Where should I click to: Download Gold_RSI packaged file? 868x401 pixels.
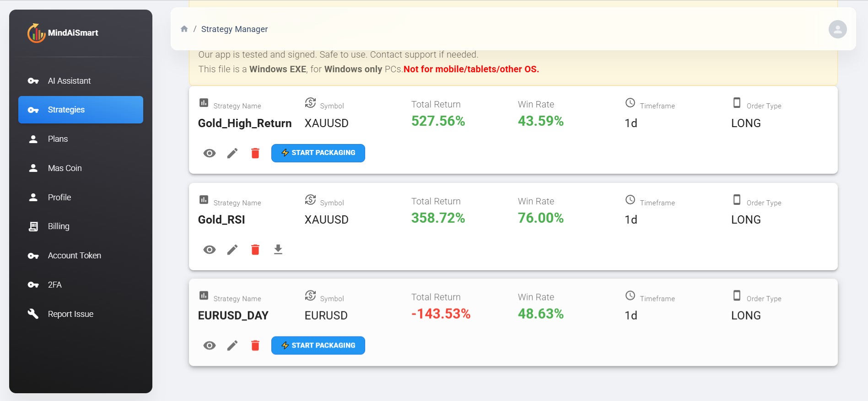coord(278,250)
